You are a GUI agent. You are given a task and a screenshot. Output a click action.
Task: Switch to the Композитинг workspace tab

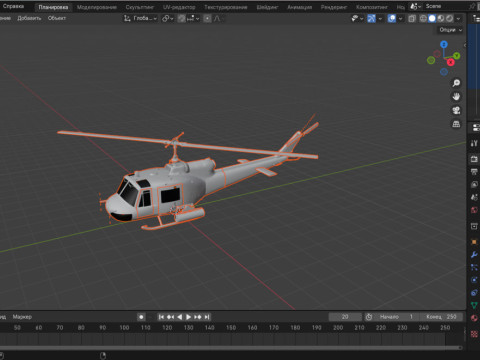(x=372, y=7)
